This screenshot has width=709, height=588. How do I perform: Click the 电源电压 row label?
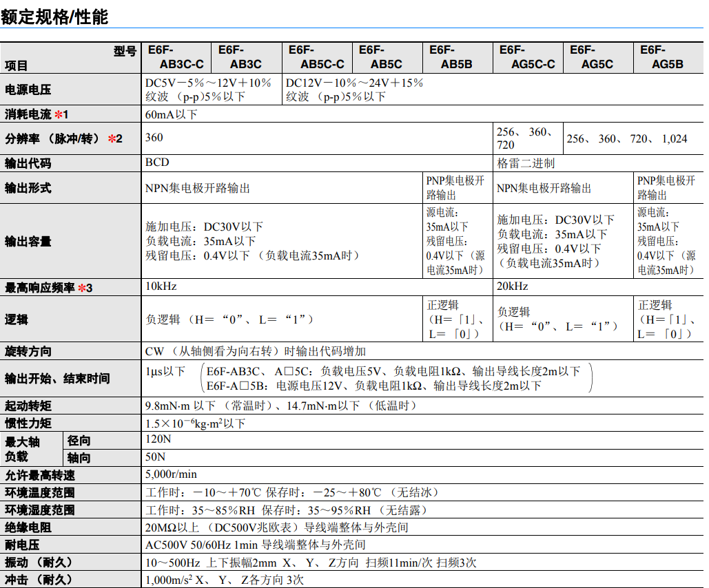click(28, 90)
